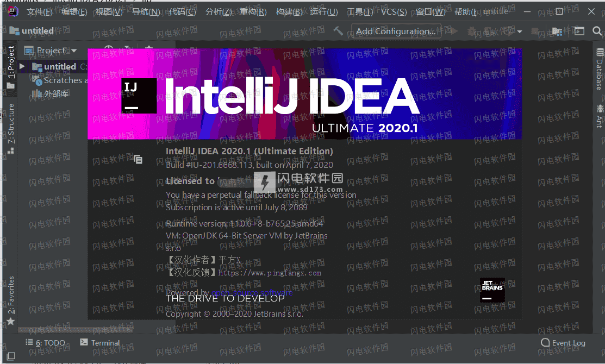This screenshot has height=364, width=605.
Task: Copy the about info with the copy icon
Action: point(138,159)
